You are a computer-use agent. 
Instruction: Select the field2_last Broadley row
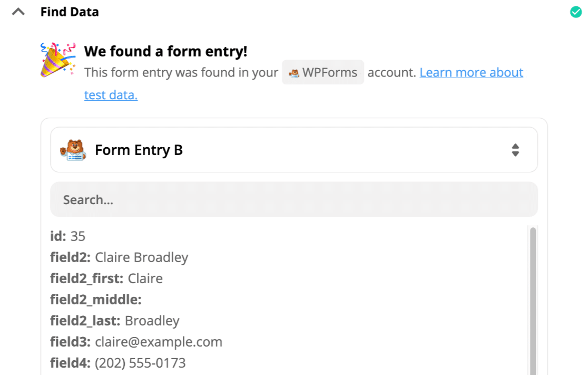pyautogui.click(x=115, y=321)
